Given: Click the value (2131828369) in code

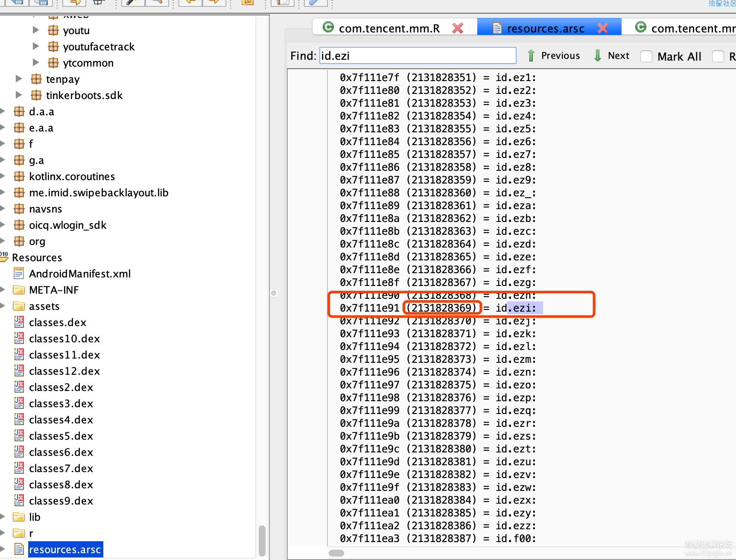Looking at the screenshot, I should pyautogui.click(x=441, y=308).
